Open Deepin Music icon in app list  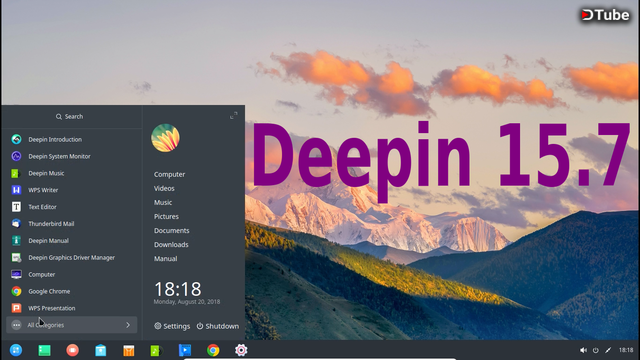tap(16, 173)
